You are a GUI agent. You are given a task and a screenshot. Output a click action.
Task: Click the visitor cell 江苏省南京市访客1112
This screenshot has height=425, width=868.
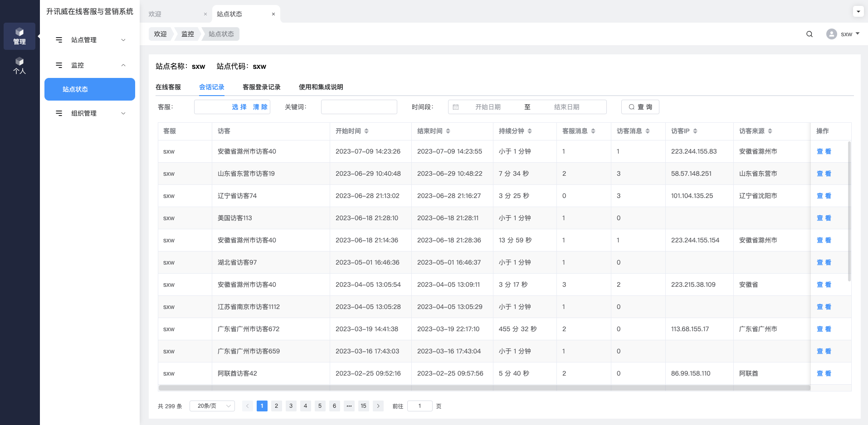pyautogui.click(x=249, y=307)
